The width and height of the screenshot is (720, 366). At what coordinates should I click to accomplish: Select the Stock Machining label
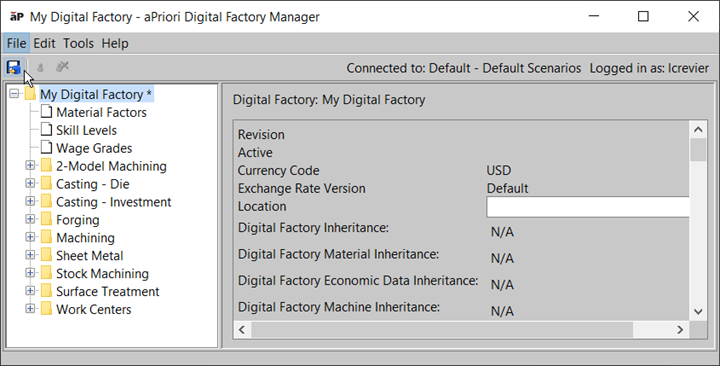click(102, 274)
